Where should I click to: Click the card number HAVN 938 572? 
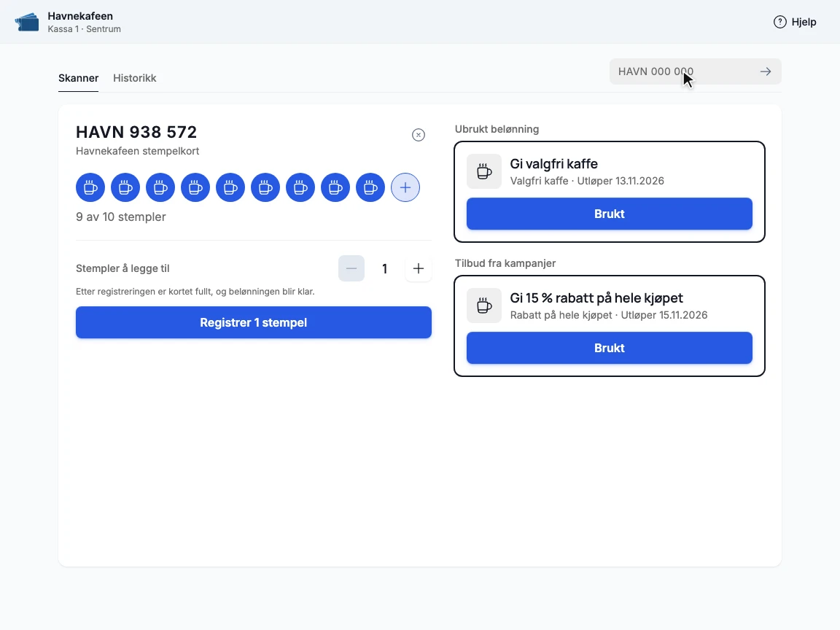tap(136, 132)
